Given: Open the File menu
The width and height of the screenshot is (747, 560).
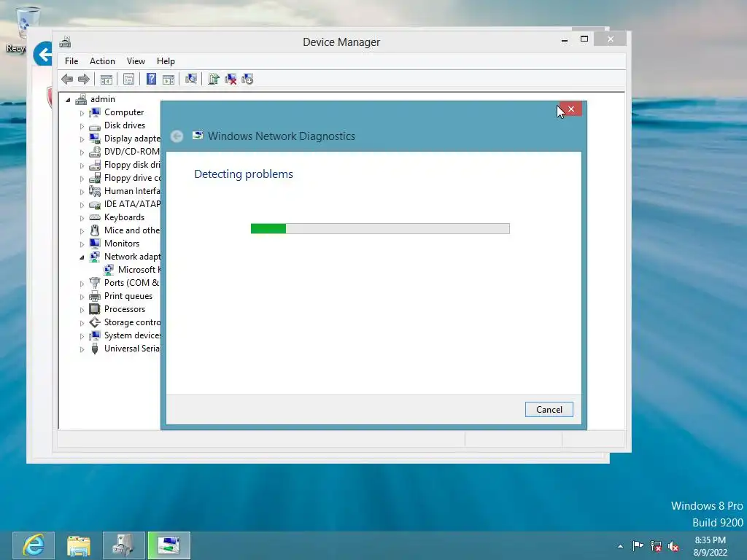Looking at the screenshot, I should [71, 61].
